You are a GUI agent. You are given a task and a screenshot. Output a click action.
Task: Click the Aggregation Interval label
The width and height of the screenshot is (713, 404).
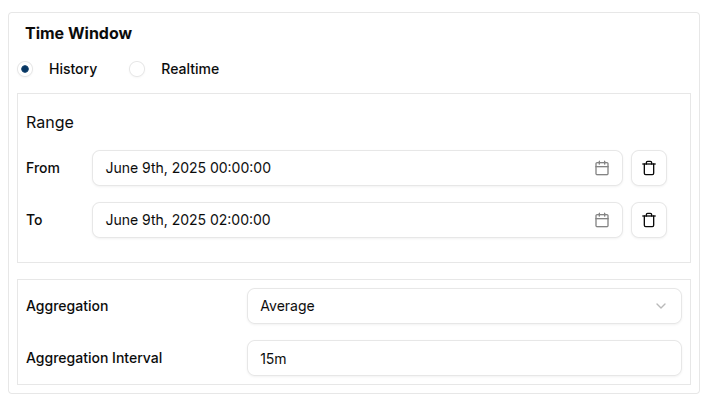(94, 358)
